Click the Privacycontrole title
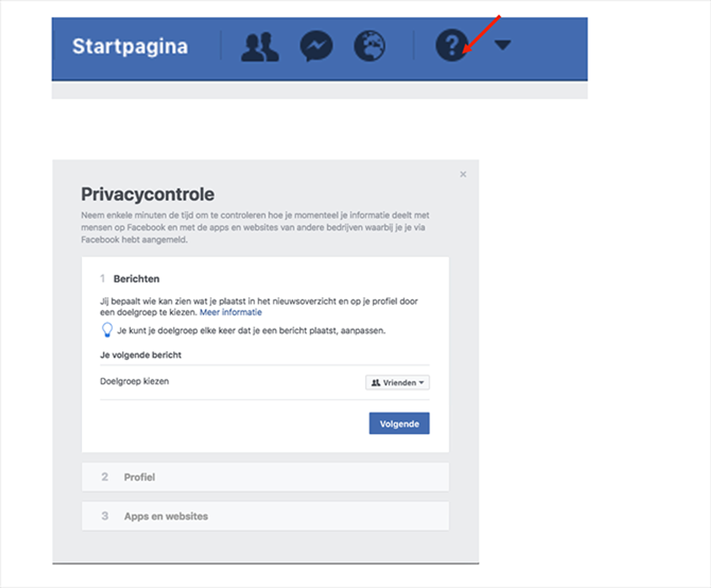 (148, 194)
